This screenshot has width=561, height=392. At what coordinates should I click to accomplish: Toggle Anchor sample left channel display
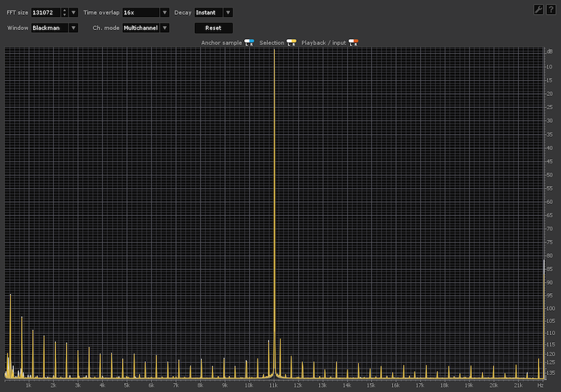click(247, 43)
